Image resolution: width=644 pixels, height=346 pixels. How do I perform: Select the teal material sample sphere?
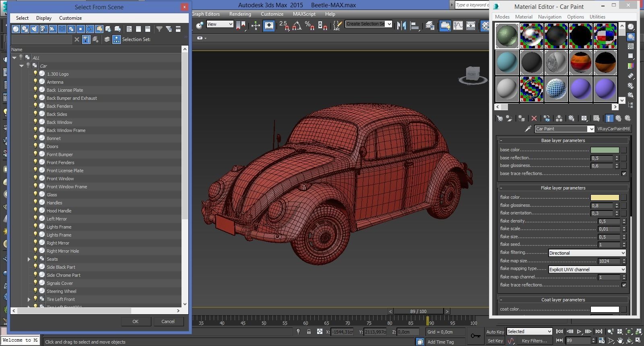pos(507,62)
